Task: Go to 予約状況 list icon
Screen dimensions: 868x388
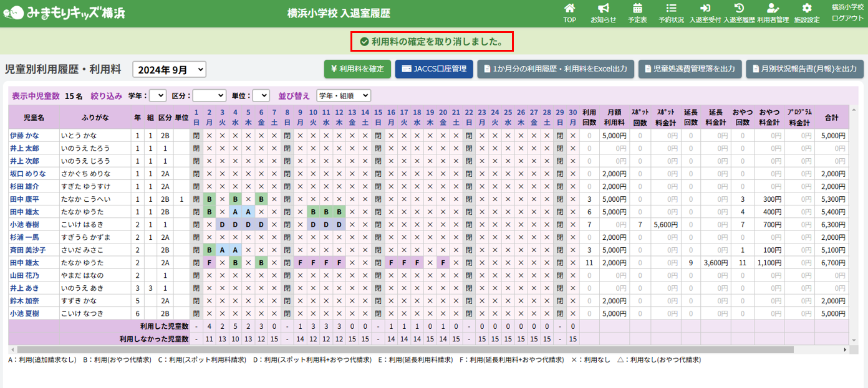Action: tap(671, 9)
